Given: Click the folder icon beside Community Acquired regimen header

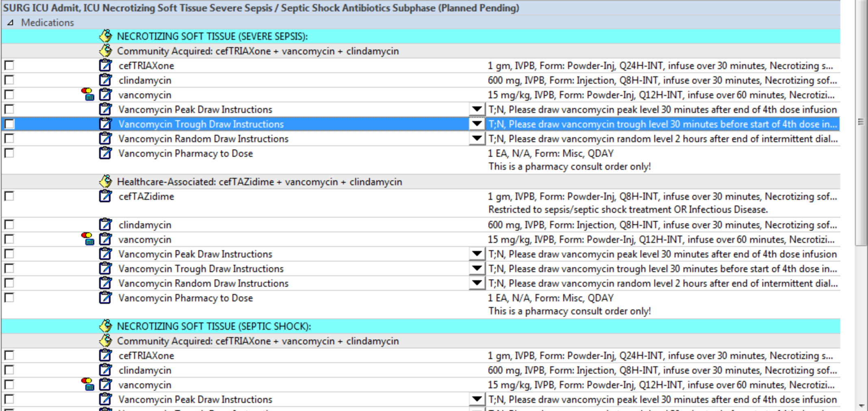Looking at the screenshot, I should pyautogui.click(x=105, y=51).
